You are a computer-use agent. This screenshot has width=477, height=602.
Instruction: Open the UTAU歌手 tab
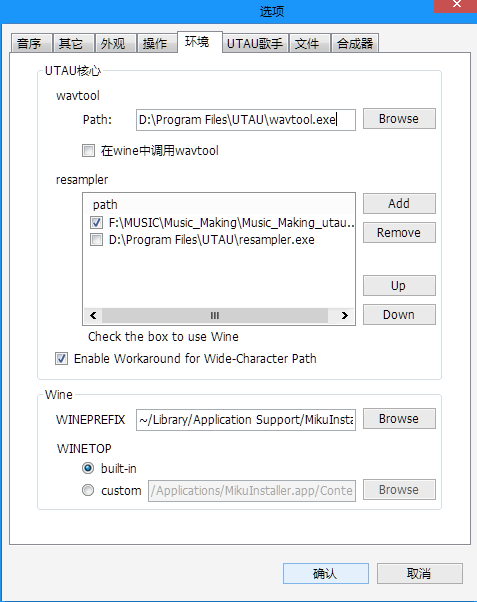pyautogui.click(x=255, y=43)
